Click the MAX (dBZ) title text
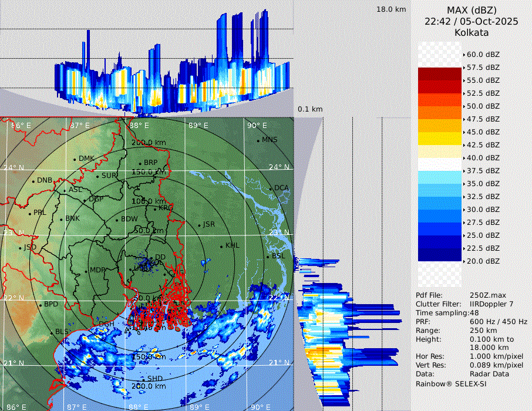This screenshot has height=411, width=532. 472,10
